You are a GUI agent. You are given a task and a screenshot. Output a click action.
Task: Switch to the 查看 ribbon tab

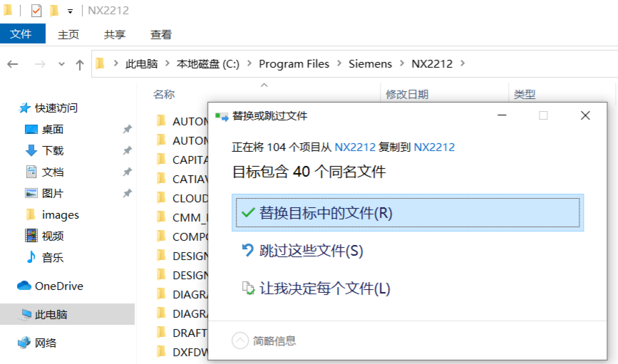160,34
